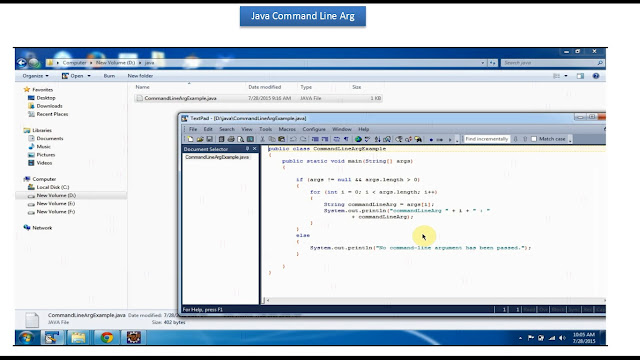Close the Document Selector panel

pos(255,149)
